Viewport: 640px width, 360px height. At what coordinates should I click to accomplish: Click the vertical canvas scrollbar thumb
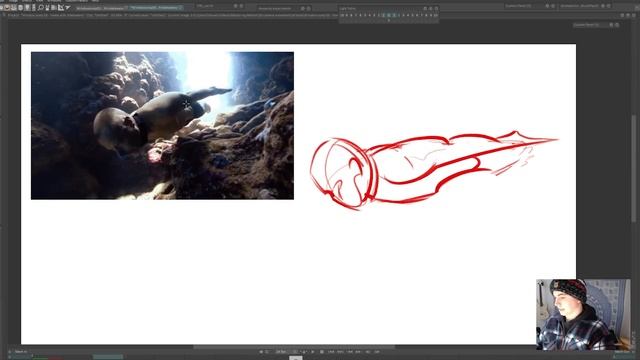(x=633, y=168)
